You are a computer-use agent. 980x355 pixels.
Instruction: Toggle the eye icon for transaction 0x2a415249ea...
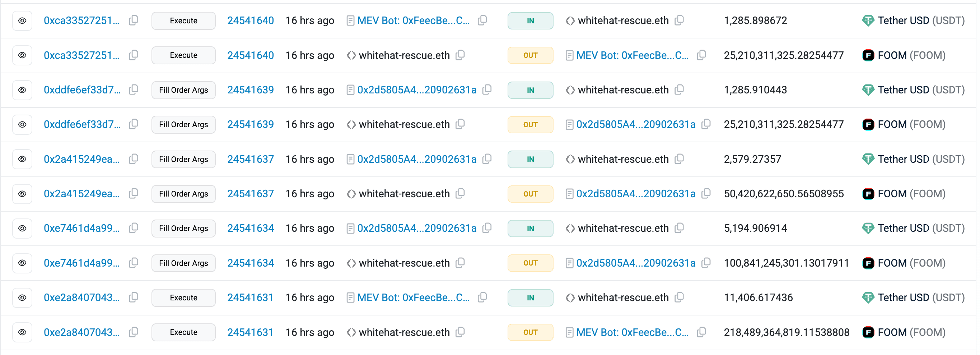[x=22, y=159]
